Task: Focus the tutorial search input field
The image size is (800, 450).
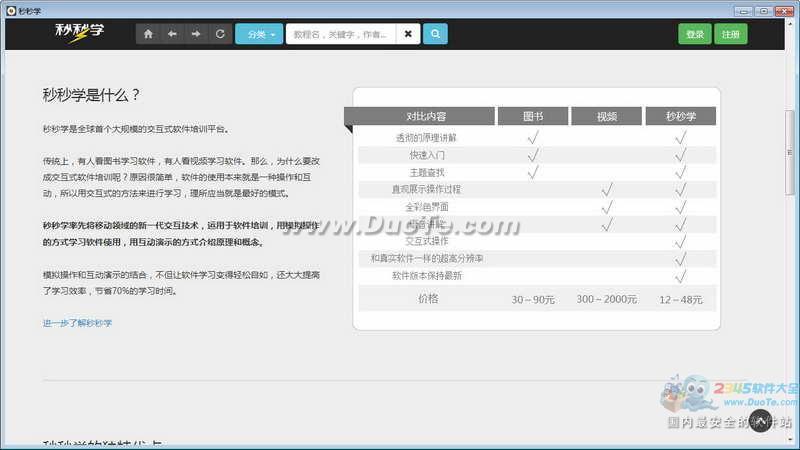Action: (341, 34)
